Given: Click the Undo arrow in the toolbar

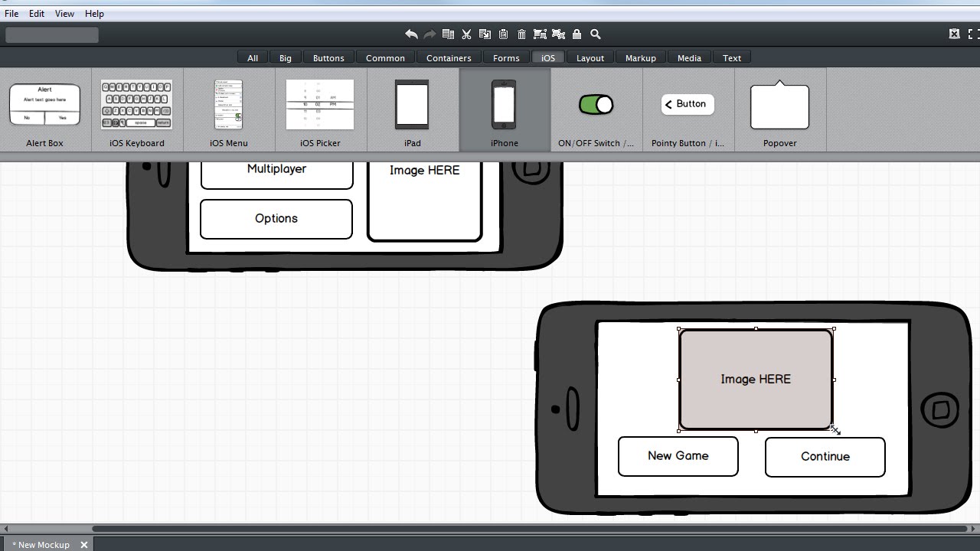Looking at the screenshot, I should 412,34.
